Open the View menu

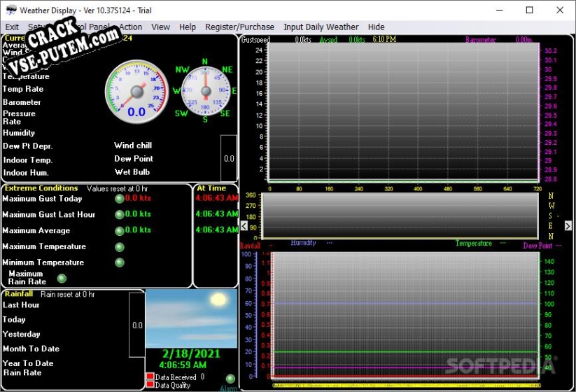pyautogui.click(x=160, y=27)
